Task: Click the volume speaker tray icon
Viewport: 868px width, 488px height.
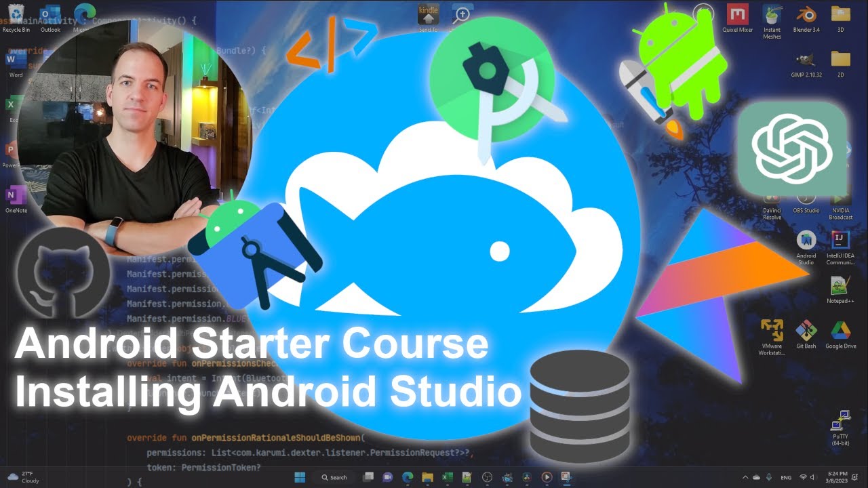Action: (x=814, y=477)
